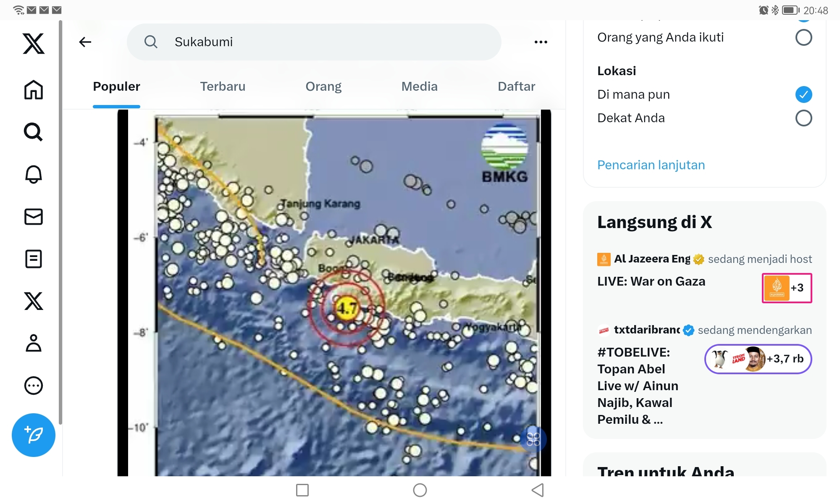Image resolution: width=840 pixels, height=504 pixels.
Task: Enable Orang yang Anda ikuti filter
Action: click(x=803, y=37)
